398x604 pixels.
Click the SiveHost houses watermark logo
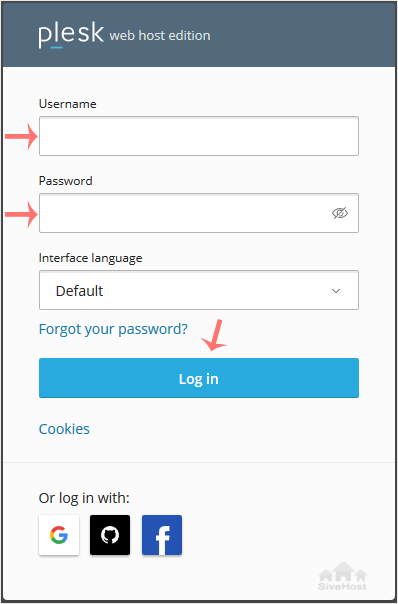tap(343, 576)
